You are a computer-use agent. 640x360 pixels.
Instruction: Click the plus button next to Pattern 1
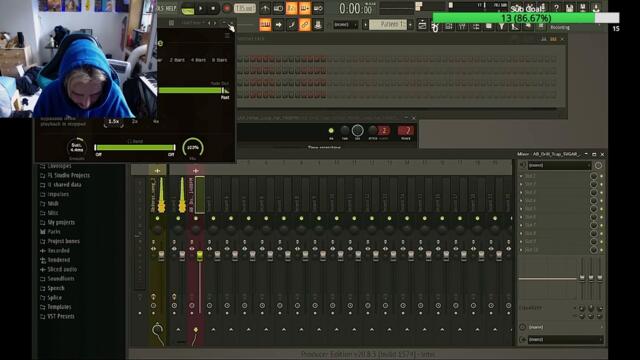pyautogui.click(x=410, y=24)
